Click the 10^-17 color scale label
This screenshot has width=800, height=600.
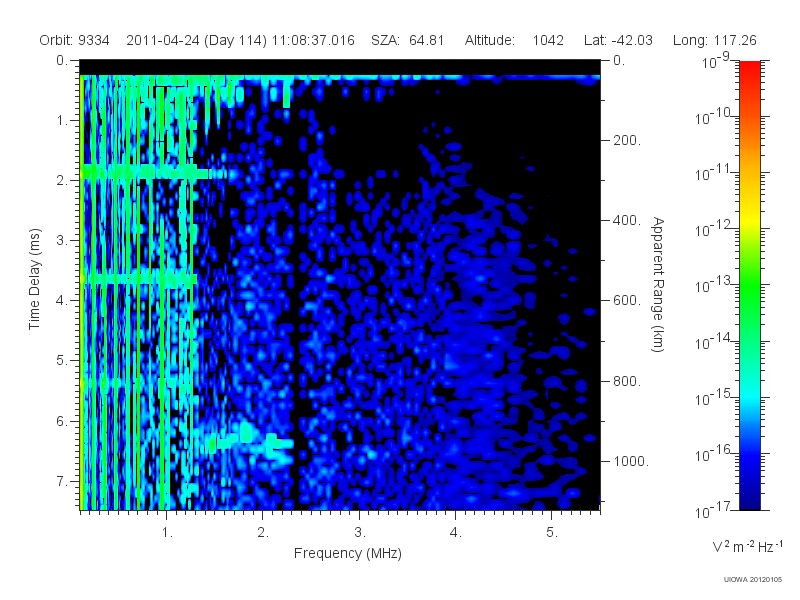tap(712, 510)
